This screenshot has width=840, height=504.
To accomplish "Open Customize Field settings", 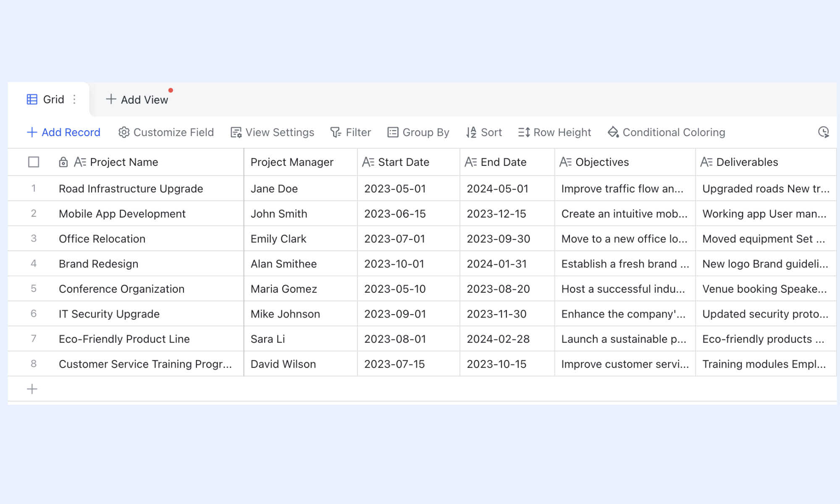I will pos(166,132).
